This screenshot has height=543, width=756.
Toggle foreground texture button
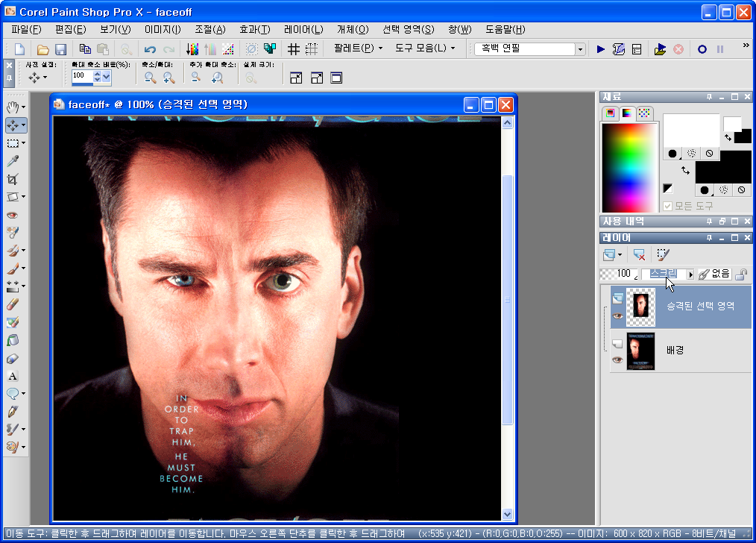click(691, 154)
